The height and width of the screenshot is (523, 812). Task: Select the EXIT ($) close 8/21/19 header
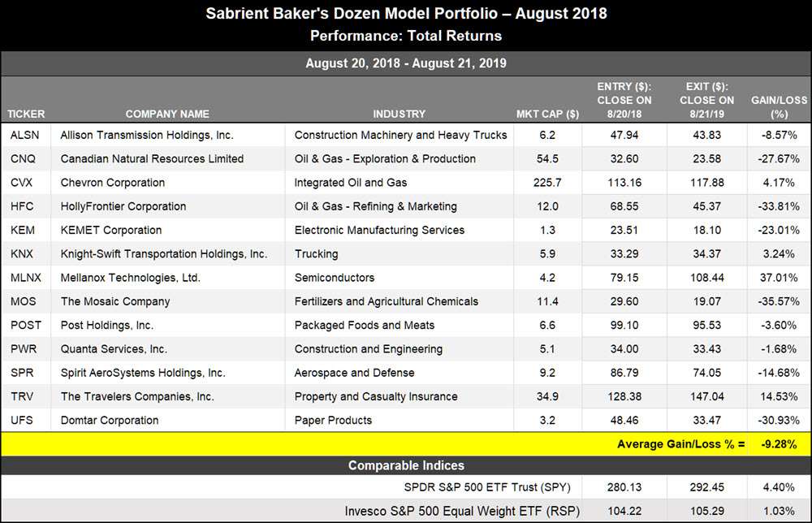click(x=707, y=101)
